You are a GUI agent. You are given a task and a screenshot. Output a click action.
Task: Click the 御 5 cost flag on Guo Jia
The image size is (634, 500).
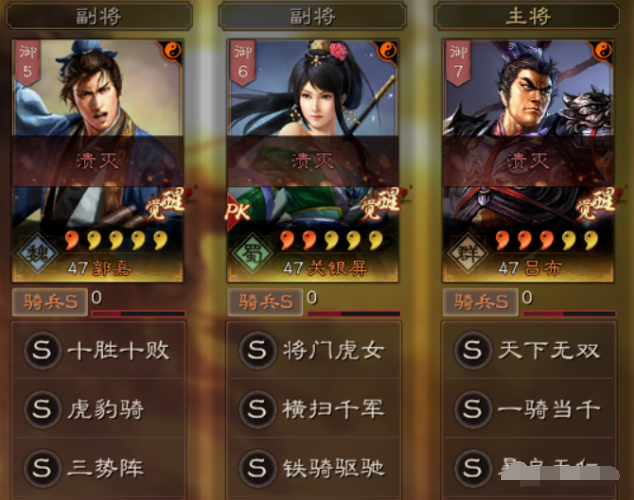tap(27, 63)
